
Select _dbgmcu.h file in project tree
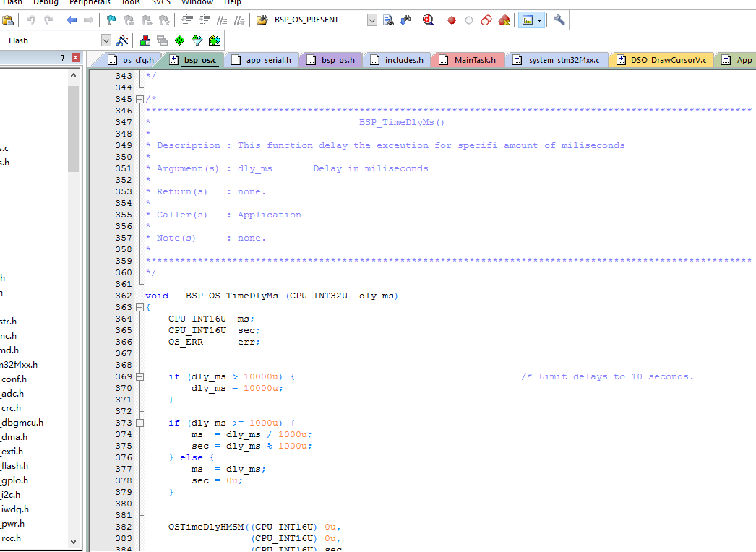(22, 423)
